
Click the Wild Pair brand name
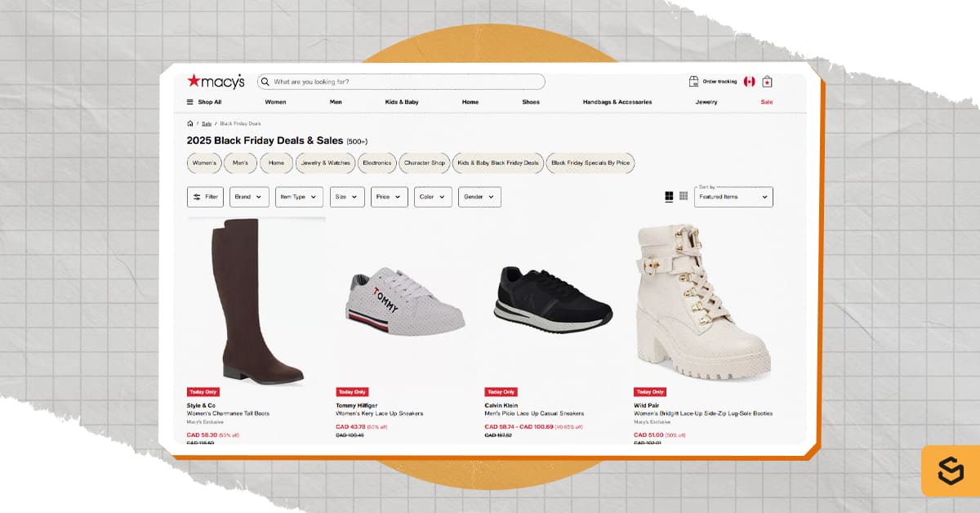click(x=646, y=405)
